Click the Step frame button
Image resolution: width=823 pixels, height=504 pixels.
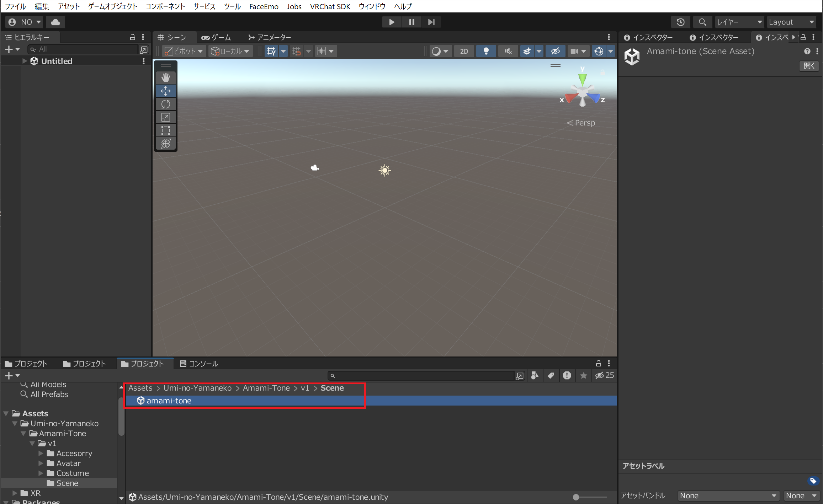click(x=431, y=22)
